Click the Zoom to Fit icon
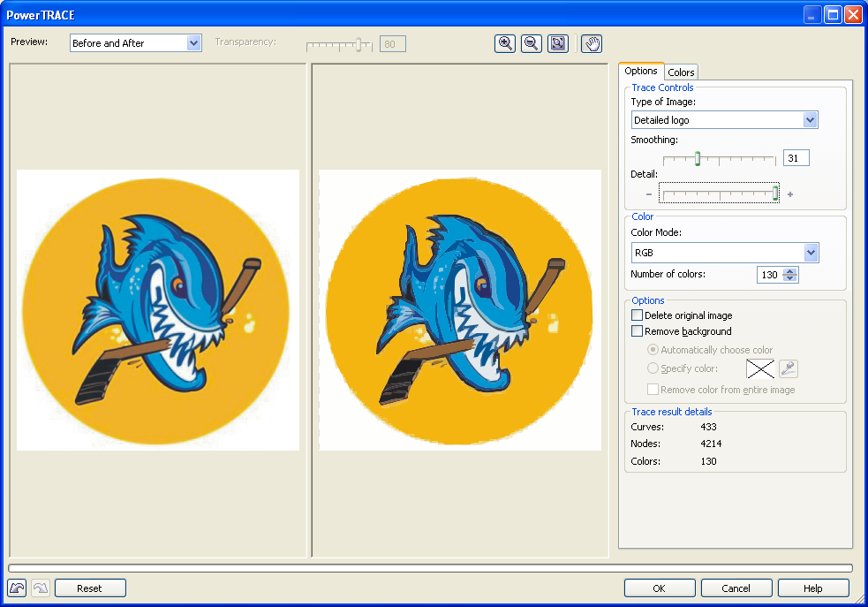 pyautogui.click(x=558, y=44)
